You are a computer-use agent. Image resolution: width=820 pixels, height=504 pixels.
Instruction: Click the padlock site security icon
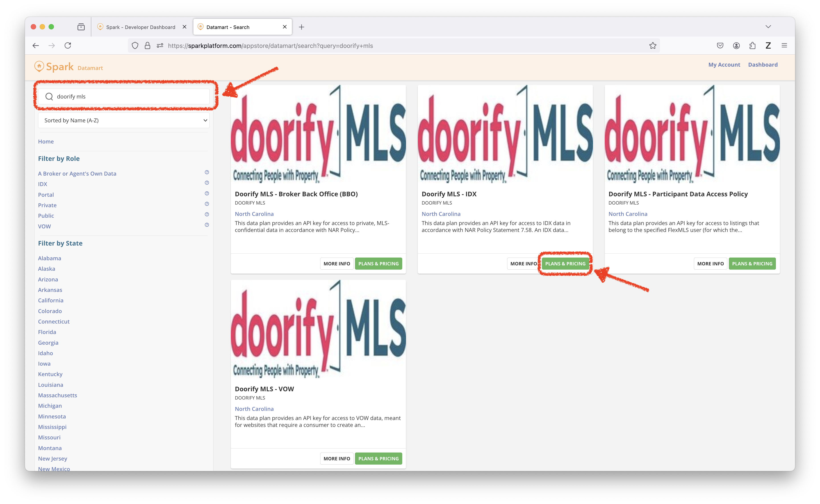(147, 46)
